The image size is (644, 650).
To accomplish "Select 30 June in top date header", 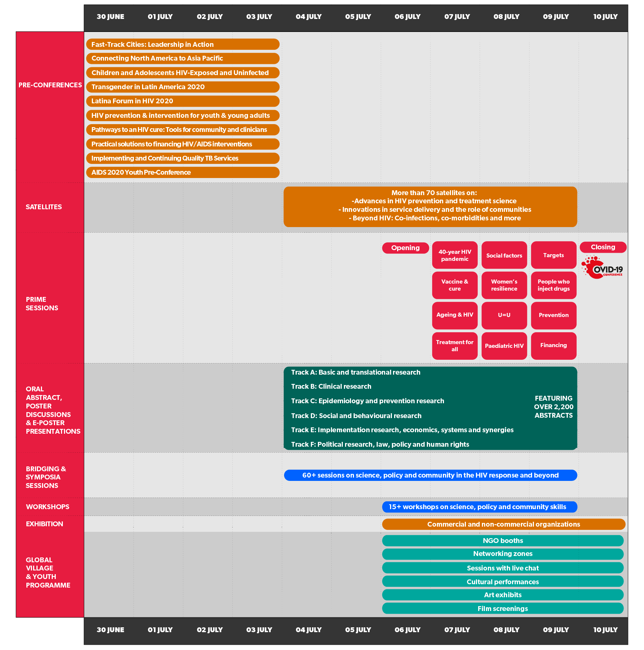I will [110, 17].
